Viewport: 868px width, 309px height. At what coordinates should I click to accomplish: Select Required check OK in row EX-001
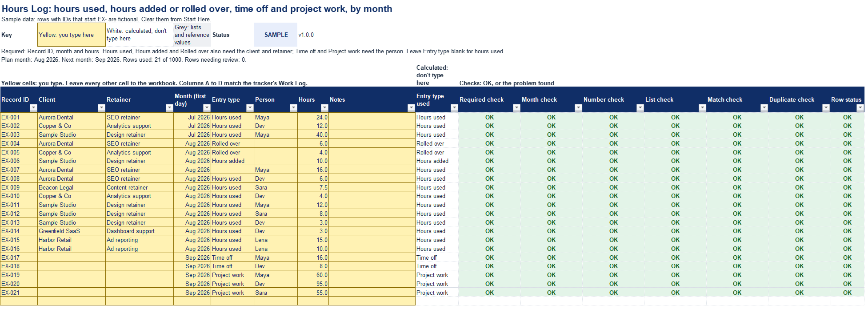(489, 117)
